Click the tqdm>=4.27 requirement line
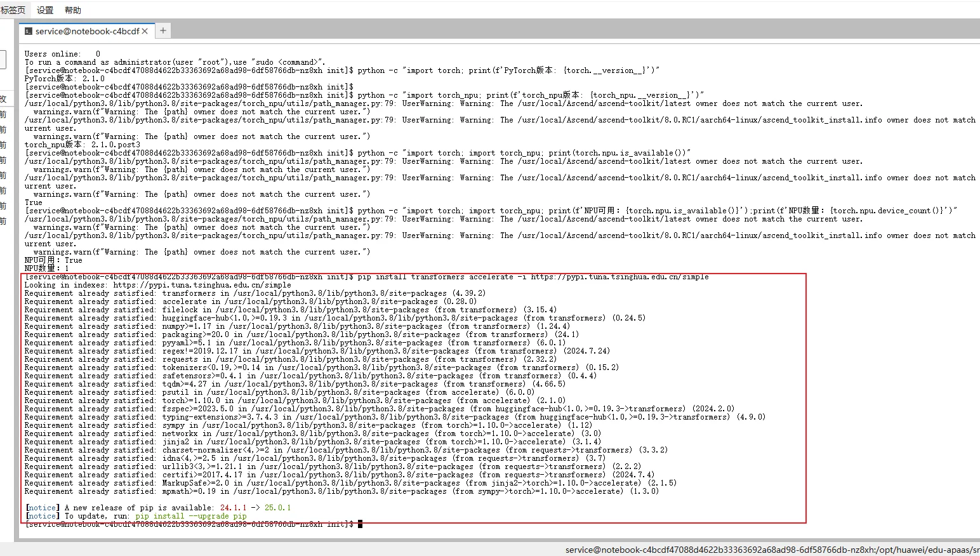Screen dimensions: 980x556 (x=295, y=384)
